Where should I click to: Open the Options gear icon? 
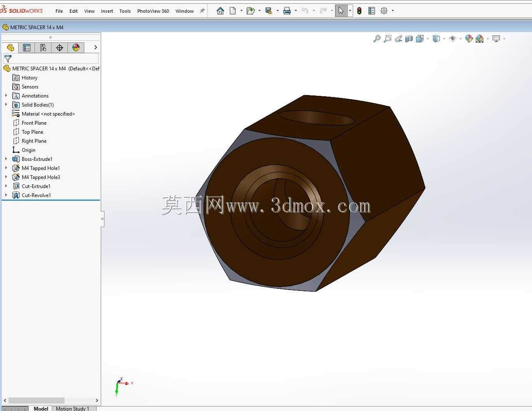coord(384,11)
